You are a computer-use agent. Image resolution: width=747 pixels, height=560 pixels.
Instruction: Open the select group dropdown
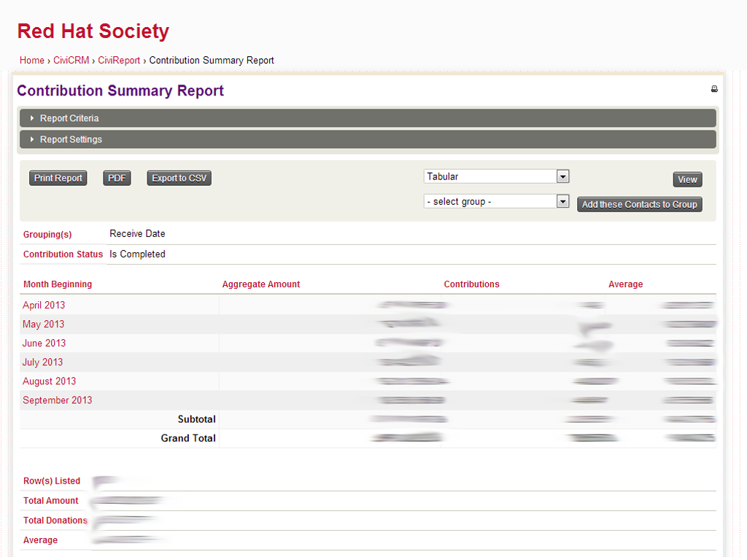pos(562,201)
